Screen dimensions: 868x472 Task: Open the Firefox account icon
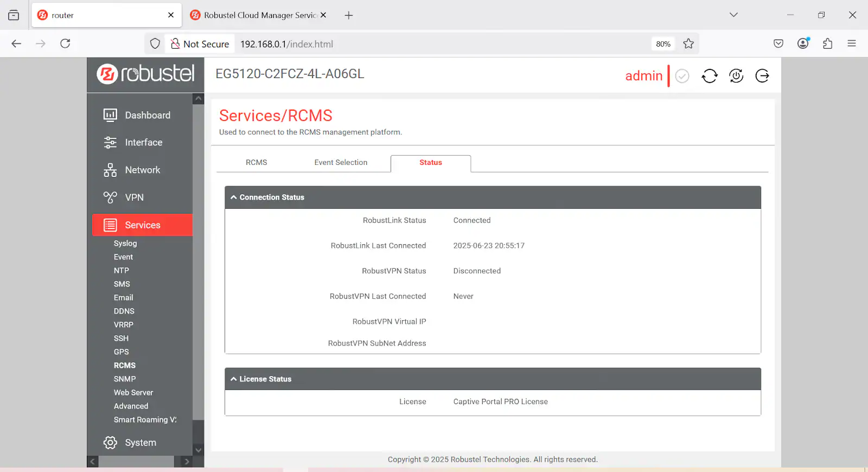(803, 43)
